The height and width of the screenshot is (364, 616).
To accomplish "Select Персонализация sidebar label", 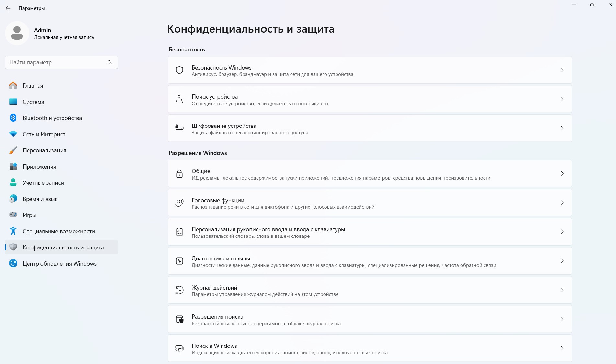I will coord(44,150).
